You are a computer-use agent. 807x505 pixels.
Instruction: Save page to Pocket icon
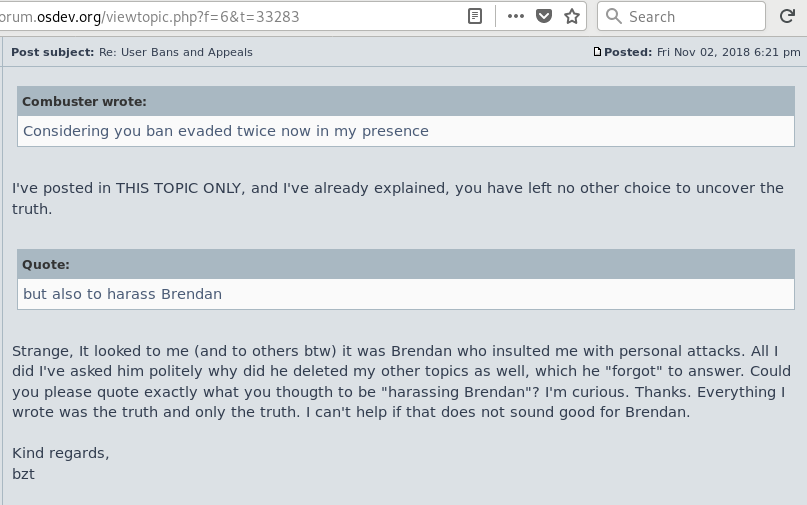(544, 16)
